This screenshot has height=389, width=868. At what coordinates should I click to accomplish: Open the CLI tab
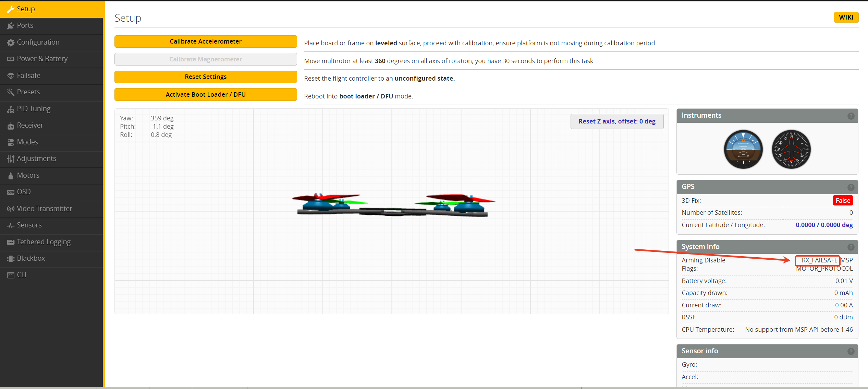tap(22, 275)
